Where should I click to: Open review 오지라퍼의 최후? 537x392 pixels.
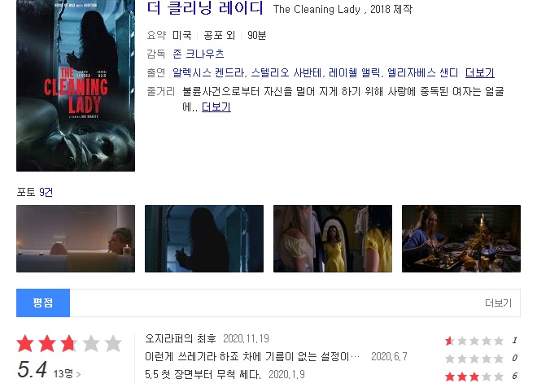181,338
